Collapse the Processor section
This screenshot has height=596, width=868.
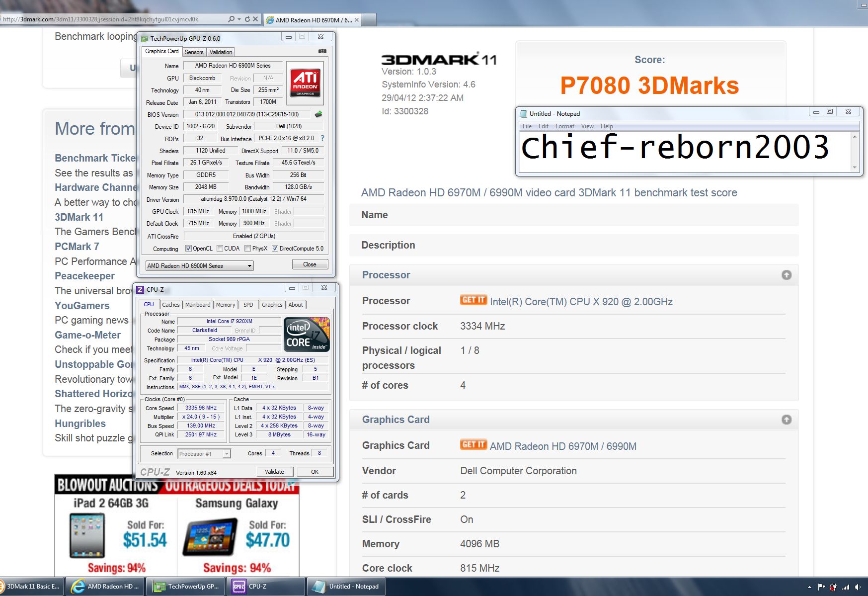[x=787, y=275]
